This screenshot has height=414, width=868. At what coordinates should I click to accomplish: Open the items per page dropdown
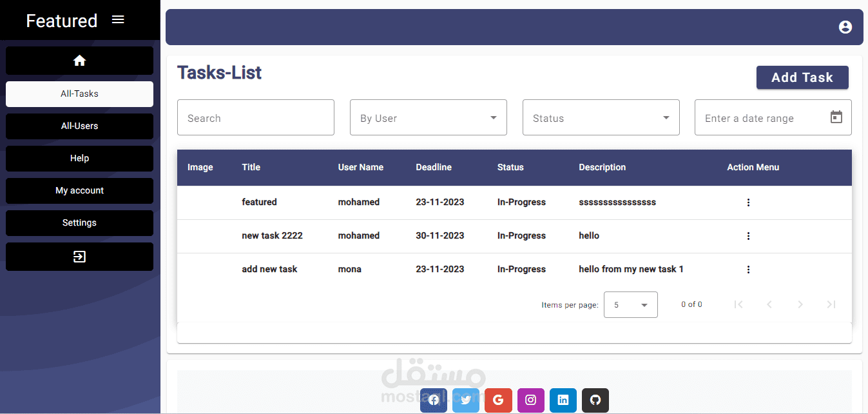point(630,304)
